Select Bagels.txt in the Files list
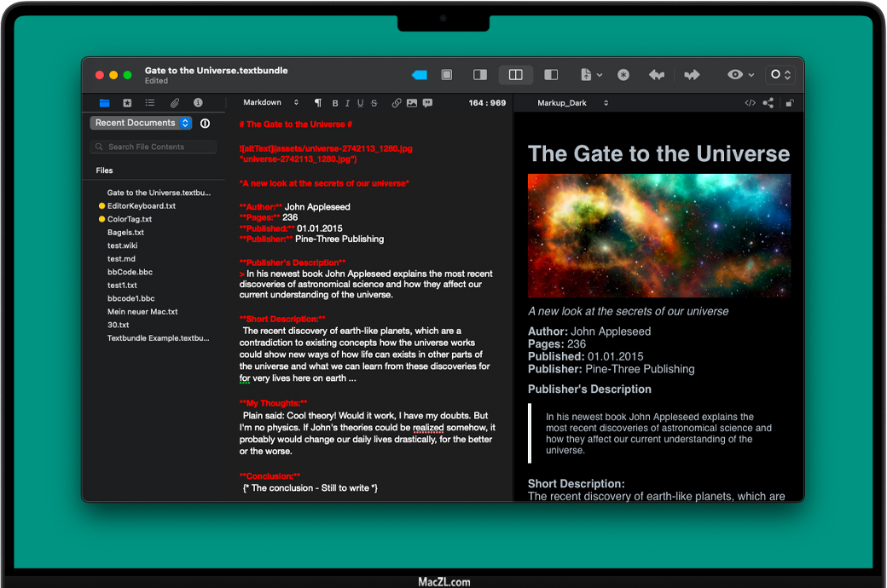Viewport: 887px width, 588px height. (x=125, y=233)
